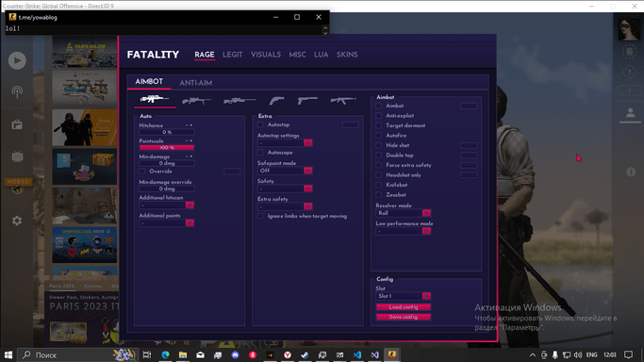Open the Watch TV icon in sidebar
This screenshot has height=362, width=644.
click(17, 156)
